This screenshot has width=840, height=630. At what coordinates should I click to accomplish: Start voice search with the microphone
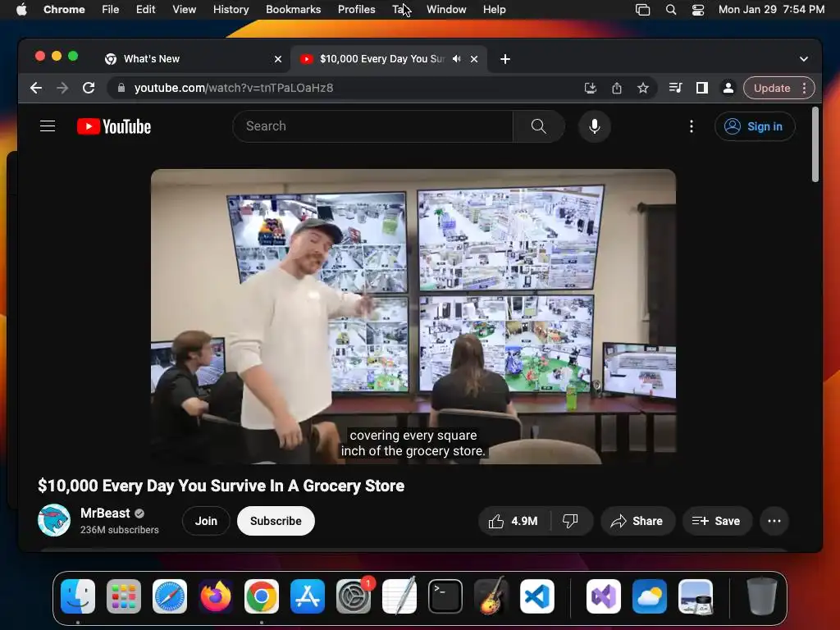point(594,126)
